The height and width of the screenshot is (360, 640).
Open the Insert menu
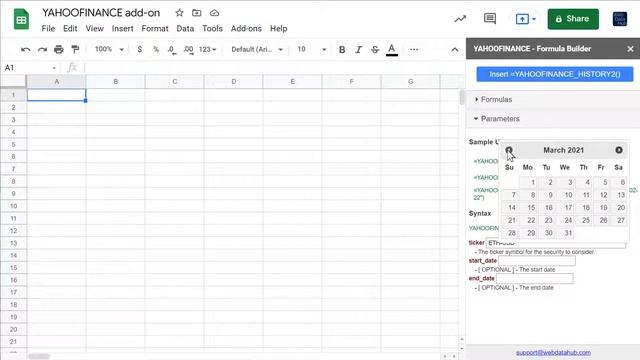coord(122,29)
